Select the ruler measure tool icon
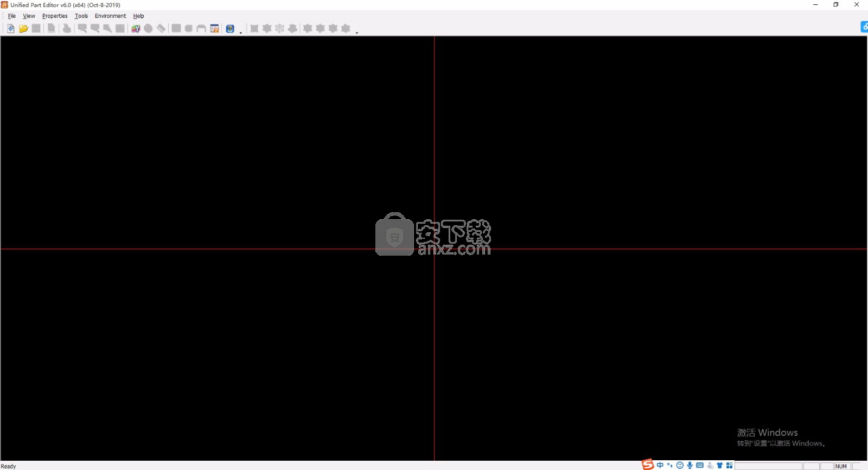 (161, 28)
